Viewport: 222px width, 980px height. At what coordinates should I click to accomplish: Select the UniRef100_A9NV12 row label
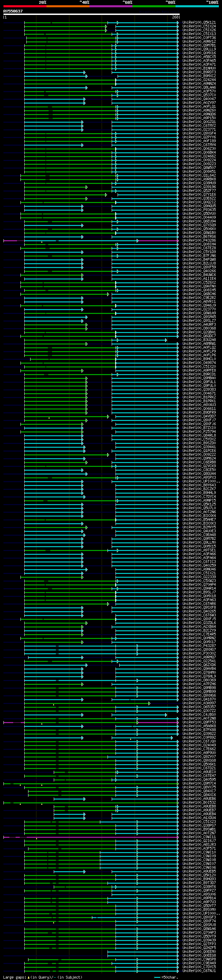tap(199, 41)
